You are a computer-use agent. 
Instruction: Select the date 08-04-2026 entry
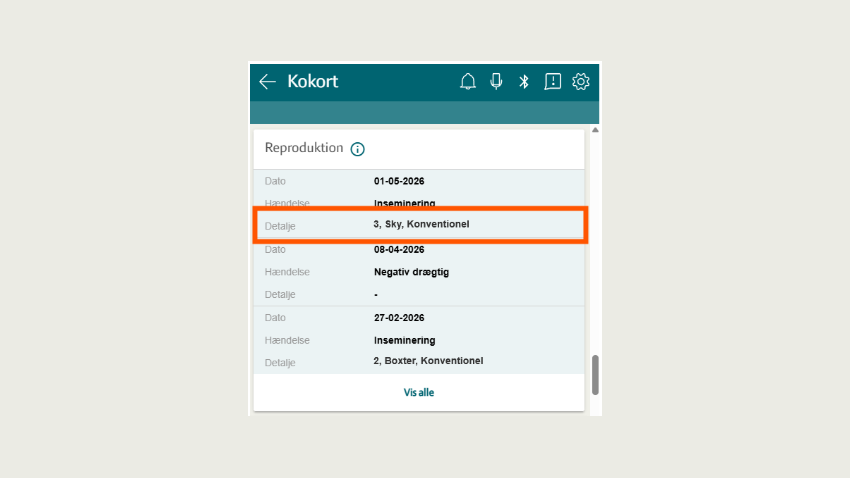[x=399, y=250]
